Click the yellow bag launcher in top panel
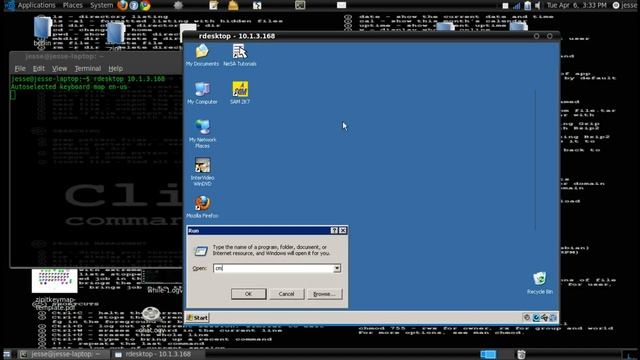 point(233,5)
